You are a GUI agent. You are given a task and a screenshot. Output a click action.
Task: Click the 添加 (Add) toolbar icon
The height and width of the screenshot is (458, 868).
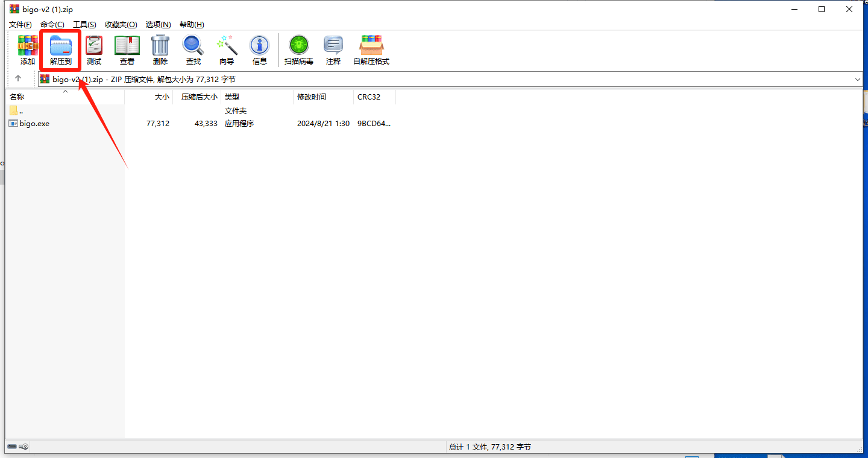pyautogui.click(x=28, y=46)
